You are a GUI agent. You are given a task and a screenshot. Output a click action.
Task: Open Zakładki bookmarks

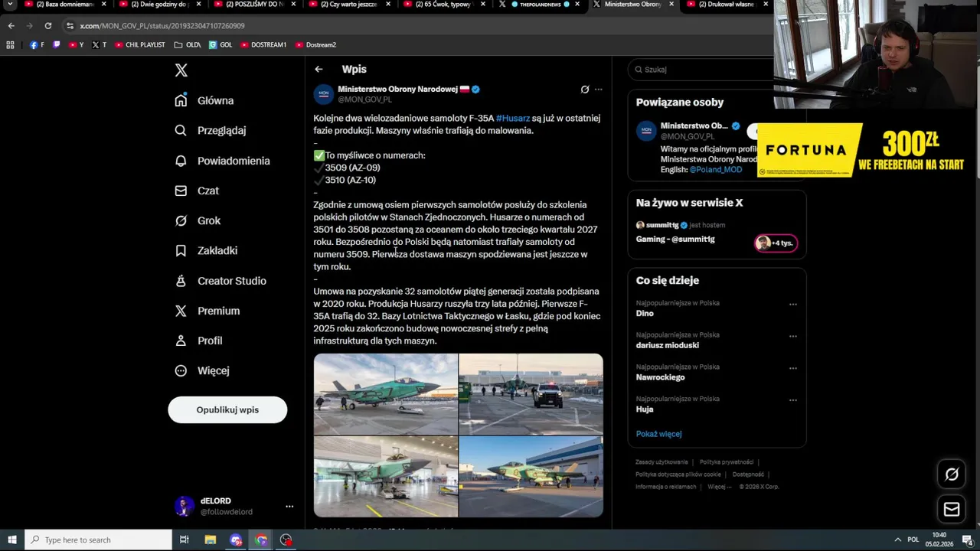205,250
